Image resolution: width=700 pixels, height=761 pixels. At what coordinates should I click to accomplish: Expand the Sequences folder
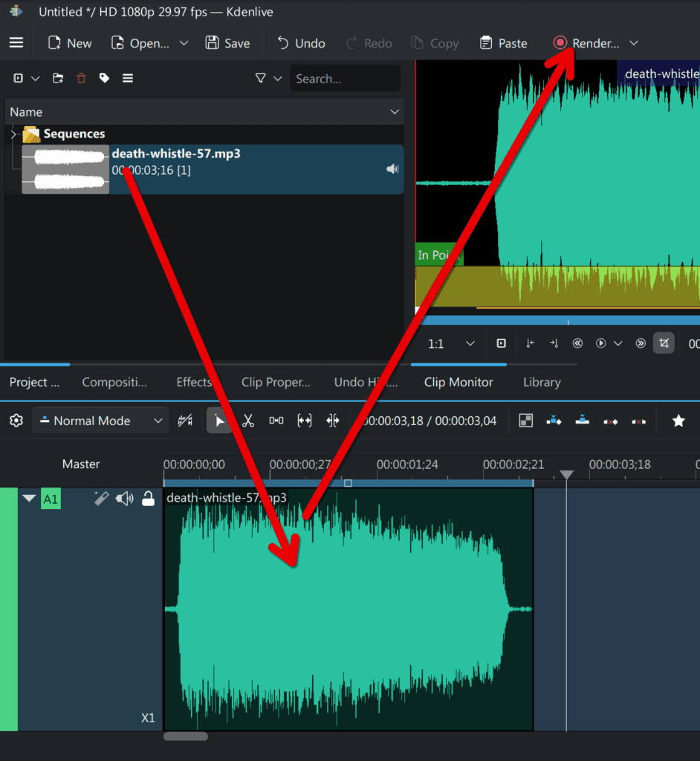click(x=13, y=134)
